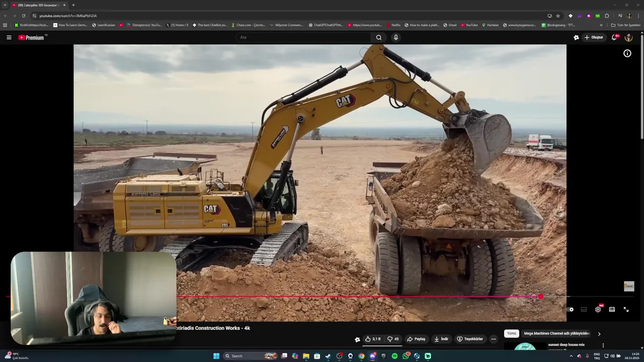The width and height of the screenshot is (644, 362).
Task: Open Discord from the taskbar
Action: pyautogui.click(x=372, y=356)
